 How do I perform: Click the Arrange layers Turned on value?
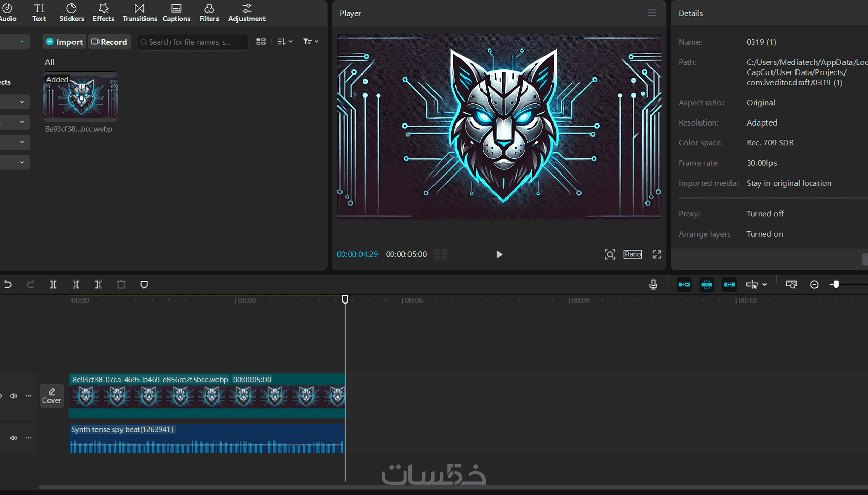coord(765,234)
